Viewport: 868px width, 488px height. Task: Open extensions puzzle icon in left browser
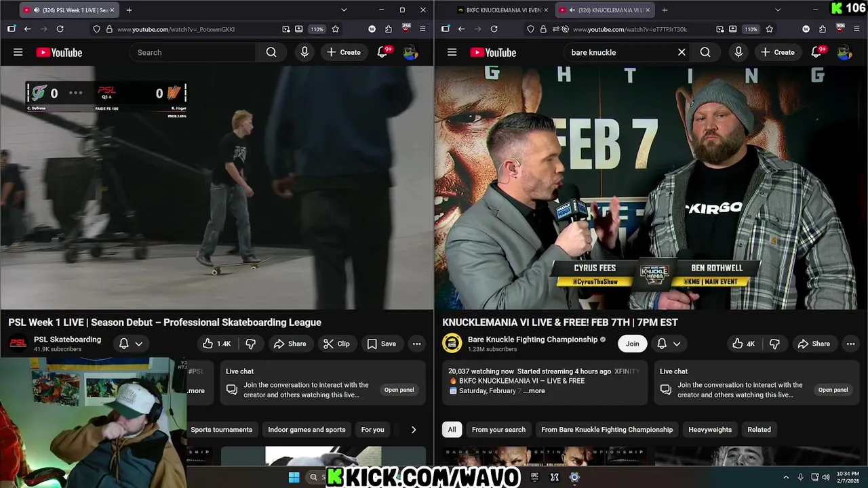coord(389,29)
